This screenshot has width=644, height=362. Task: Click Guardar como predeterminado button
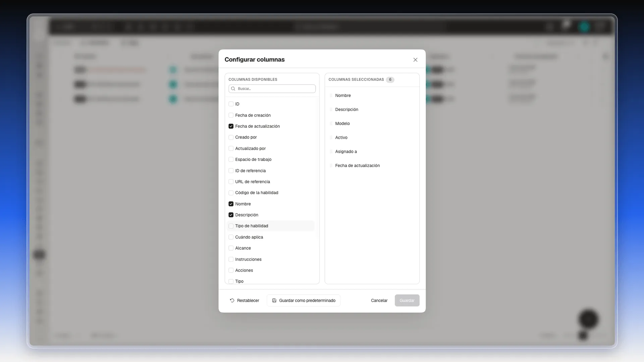tap(304, 301)
